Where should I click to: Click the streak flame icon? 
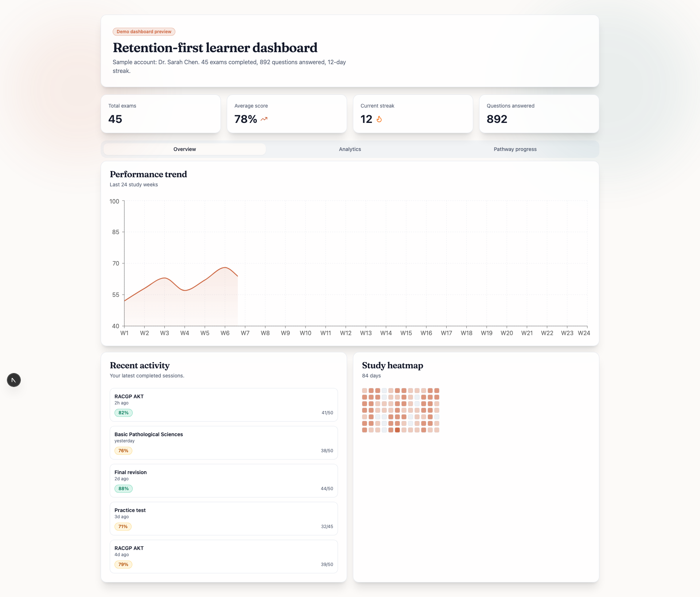[379, 119]
